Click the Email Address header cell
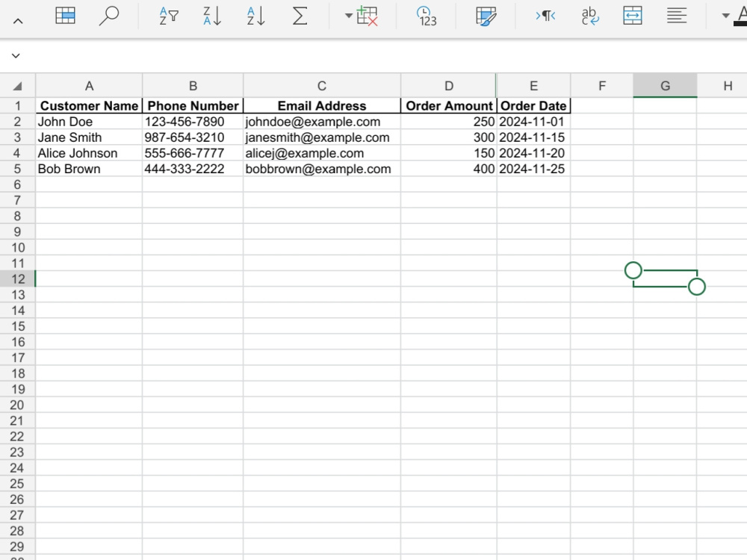747x560 pixels. [x=322, y=106]
